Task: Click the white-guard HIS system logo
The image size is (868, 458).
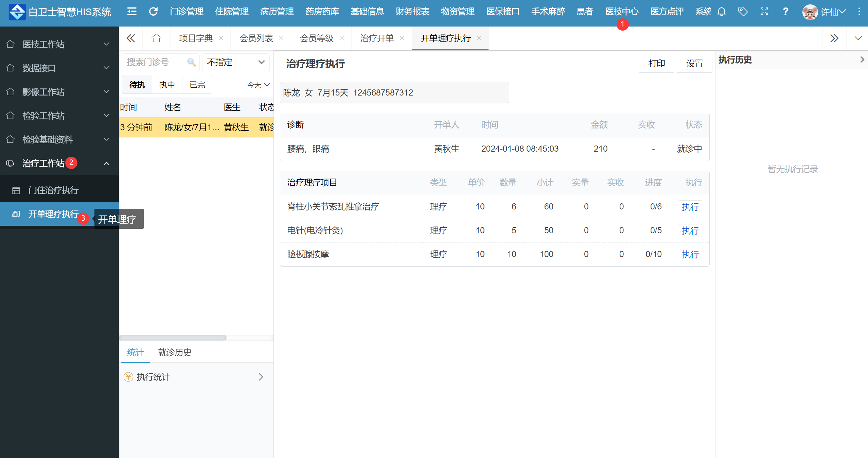Action: tap(17, 12)
